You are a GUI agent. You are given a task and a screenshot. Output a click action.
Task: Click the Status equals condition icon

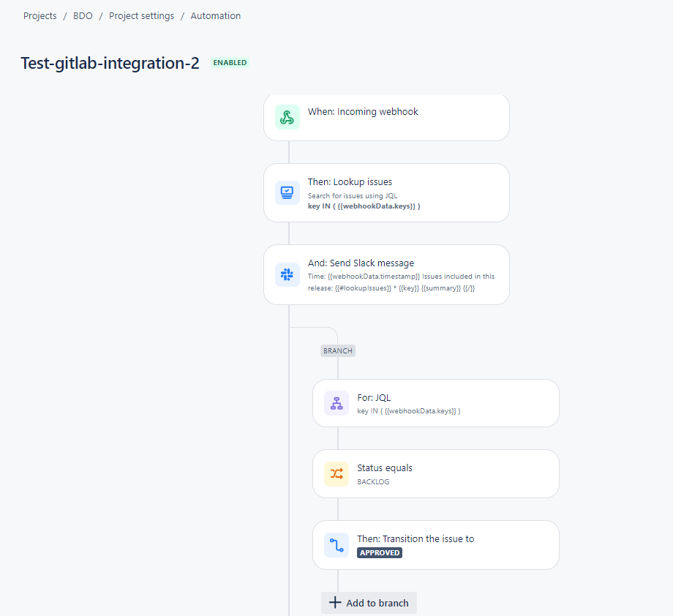(x=336, y=473)
